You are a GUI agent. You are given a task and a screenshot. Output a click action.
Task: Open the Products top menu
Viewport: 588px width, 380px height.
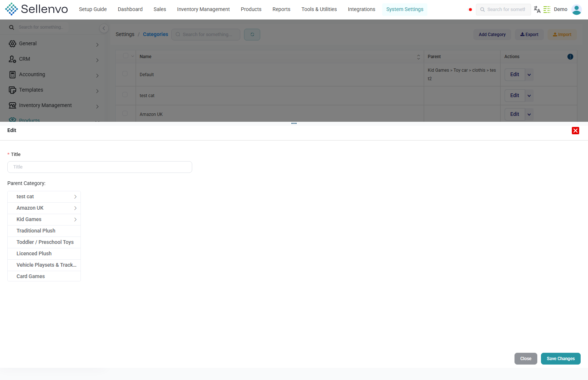pos(251,9)
